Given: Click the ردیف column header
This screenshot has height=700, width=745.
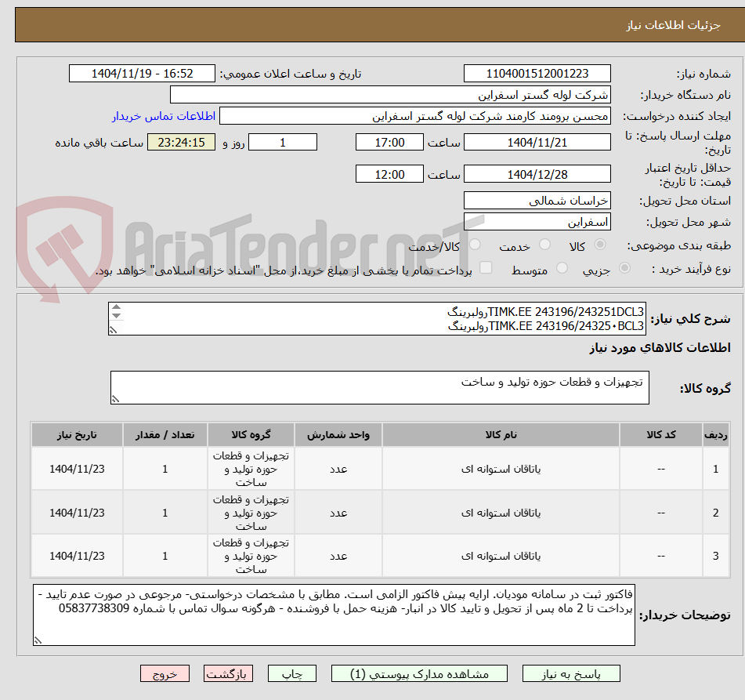Looking at the screenshot, I should click(715, 434).
